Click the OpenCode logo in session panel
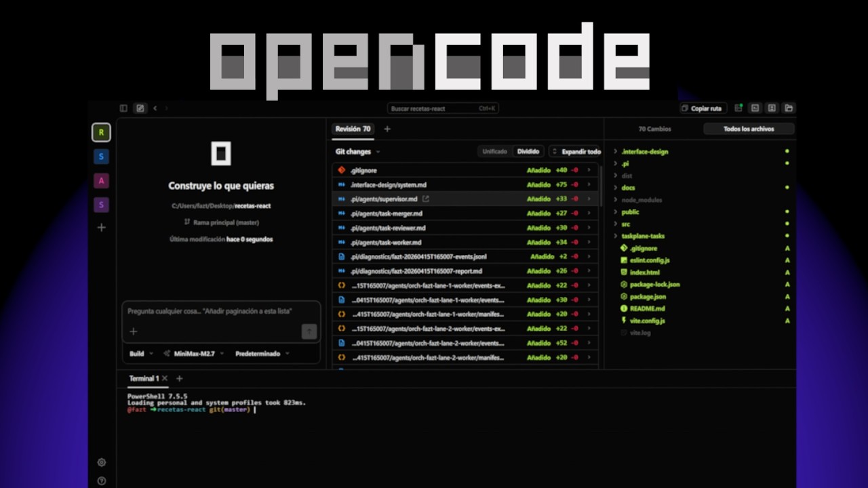Viewport: 868px width, 488px height. 221,154
